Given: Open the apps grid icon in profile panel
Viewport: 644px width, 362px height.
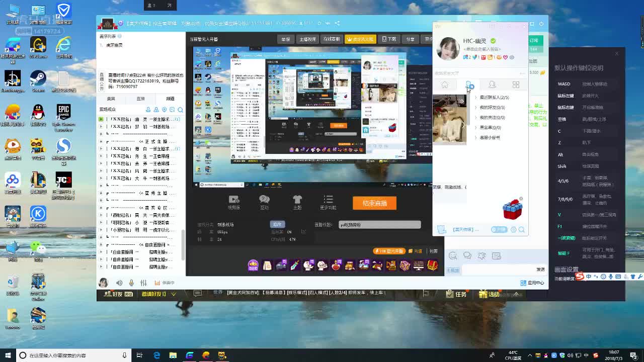Looking at the screenshot, I should tap(516, 84).
